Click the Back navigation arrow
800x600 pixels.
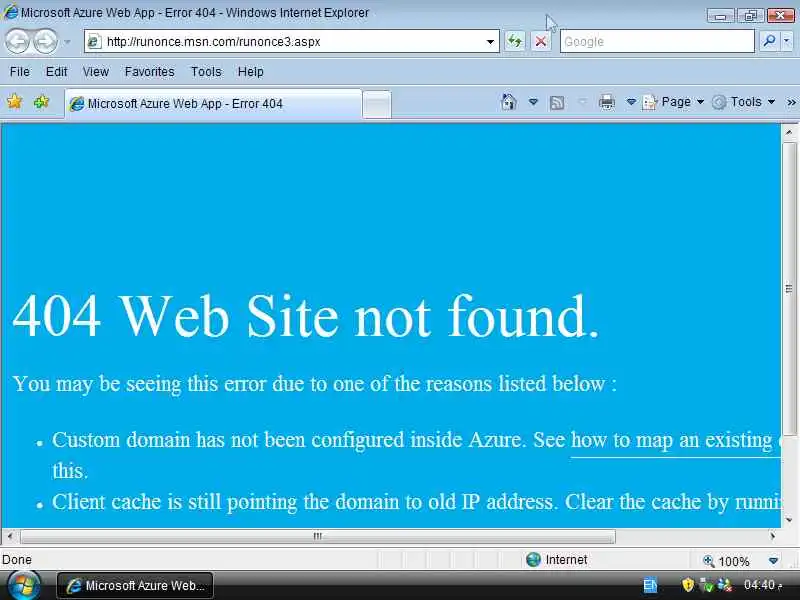click(18, 41)
